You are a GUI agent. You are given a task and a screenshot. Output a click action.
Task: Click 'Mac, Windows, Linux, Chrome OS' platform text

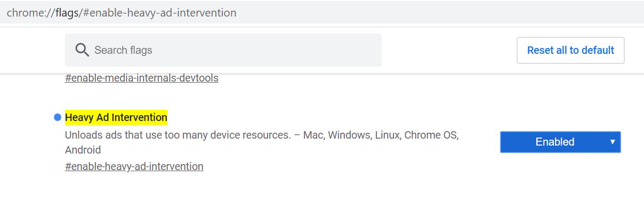click(x=381, y=135)
